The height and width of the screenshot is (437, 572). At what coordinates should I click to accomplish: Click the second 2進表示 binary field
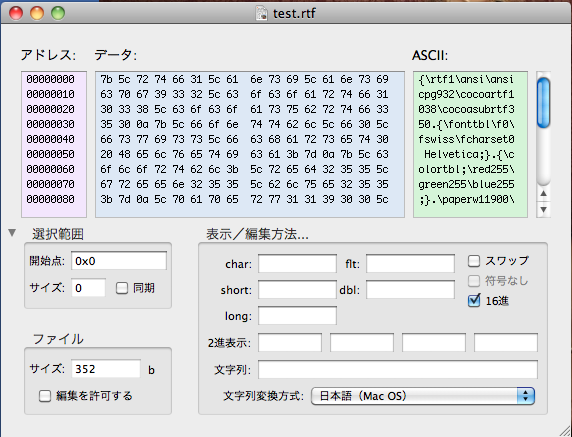coord(362,343)
